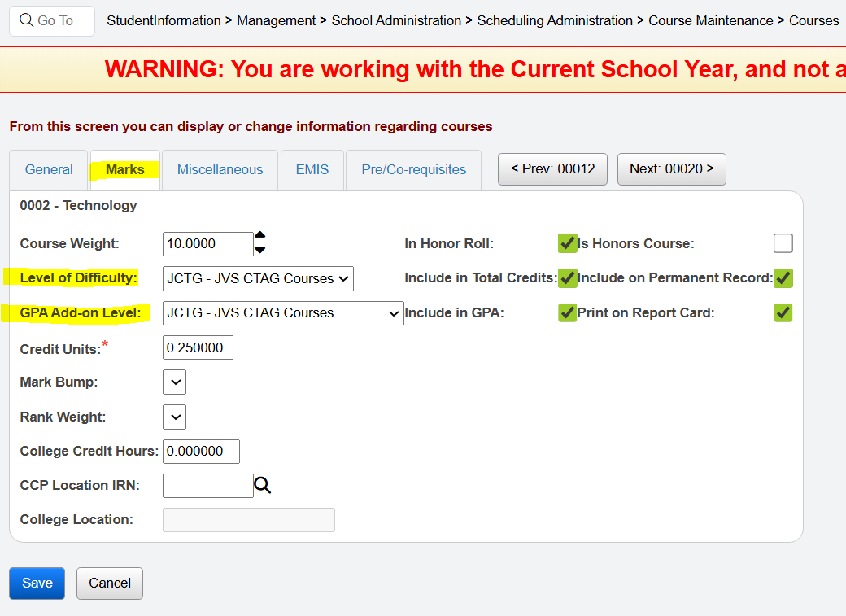846x616 pixels.
Task: Select the Pre/Co-requisites tab
Action: (413, 169)
